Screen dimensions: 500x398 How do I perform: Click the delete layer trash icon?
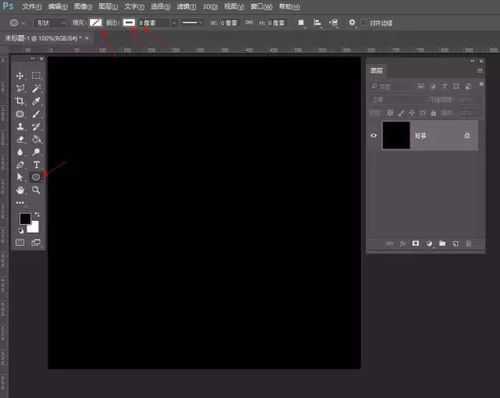pos(469,244)
